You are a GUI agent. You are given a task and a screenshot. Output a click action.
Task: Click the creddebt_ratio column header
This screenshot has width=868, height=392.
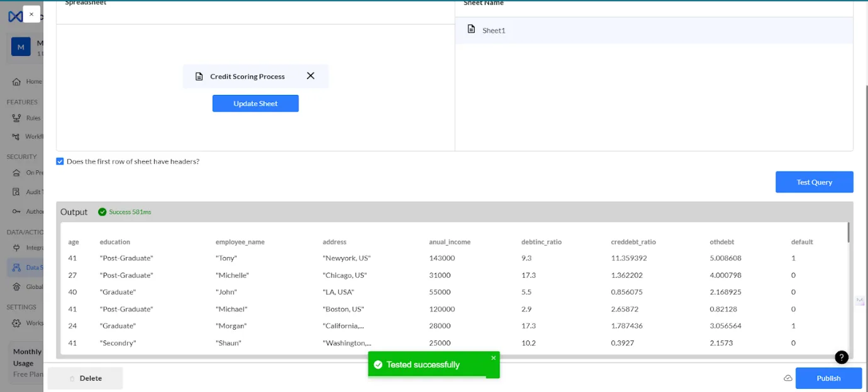coord(633,242)
